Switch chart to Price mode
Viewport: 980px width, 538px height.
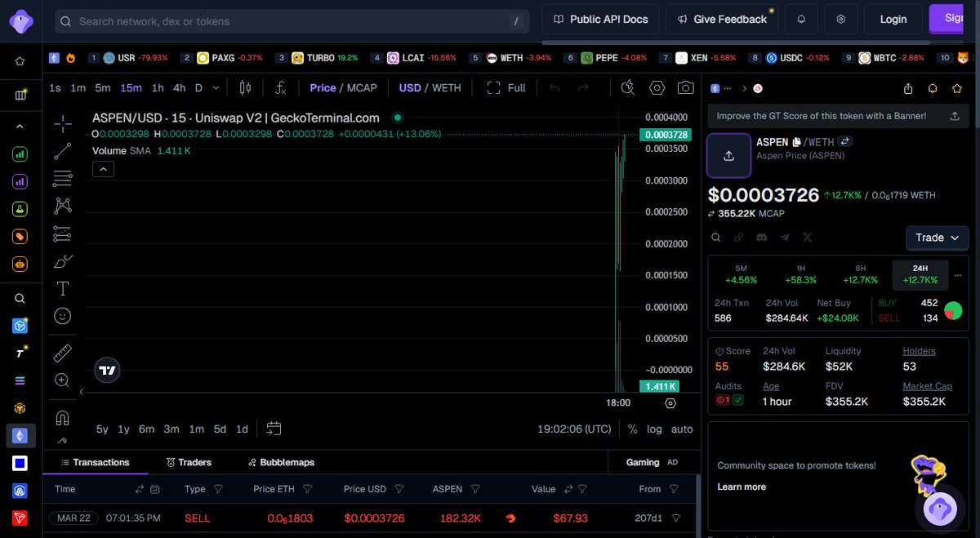pos(323,87)
